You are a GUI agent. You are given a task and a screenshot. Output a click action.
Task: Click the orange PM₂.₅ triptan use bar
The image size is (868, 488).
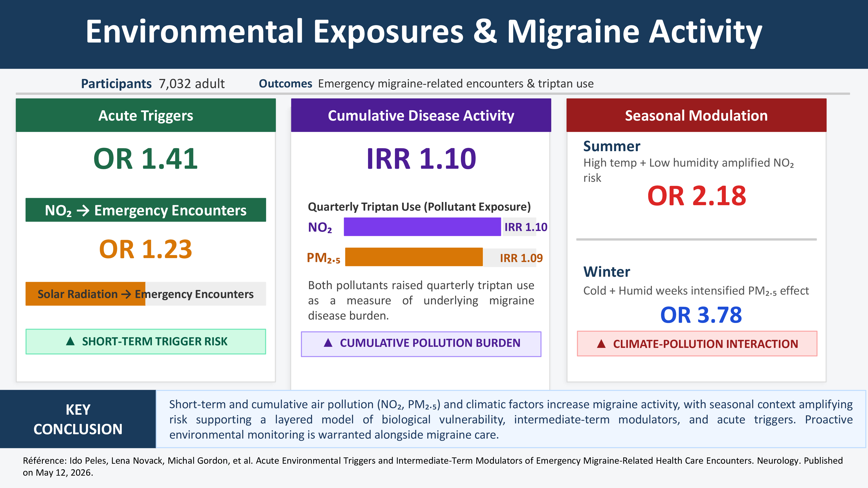[x=414, y=257]
